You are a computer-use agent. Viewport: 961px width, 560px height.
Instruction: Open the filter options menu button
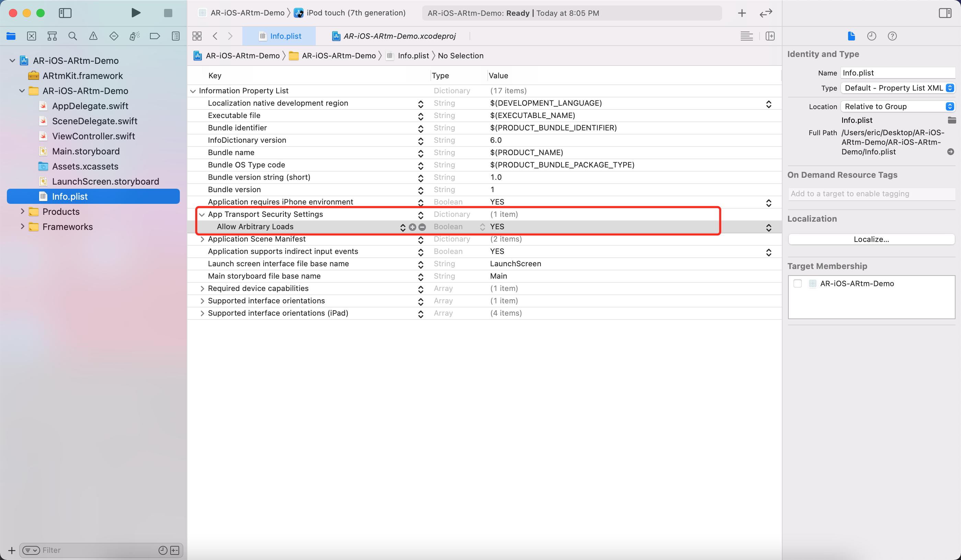pos(31,550)
